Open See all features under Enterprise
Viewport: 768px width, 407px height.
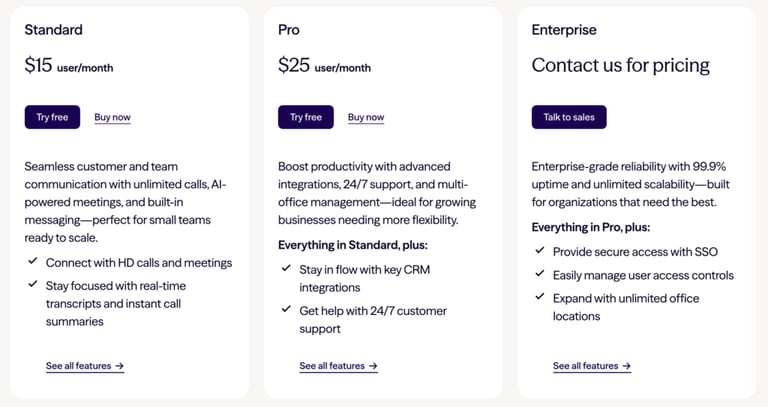[x=592, y=366]
